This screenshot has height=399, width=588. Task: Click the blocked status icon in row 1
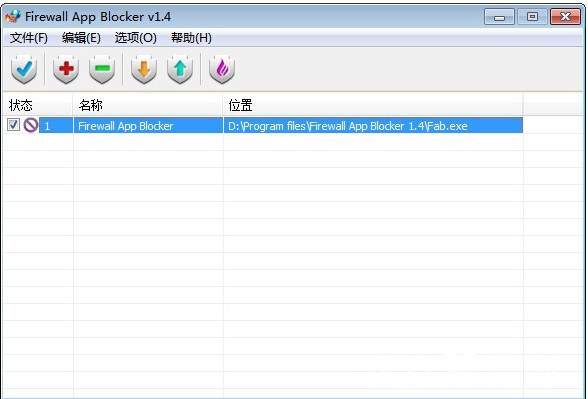point(31,125)
